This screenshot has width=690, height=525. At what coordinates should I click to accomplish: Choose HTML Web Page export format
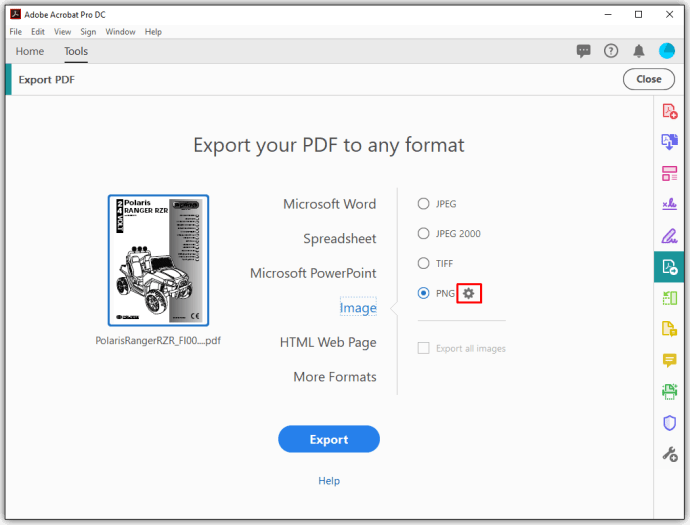click(328, 342)
